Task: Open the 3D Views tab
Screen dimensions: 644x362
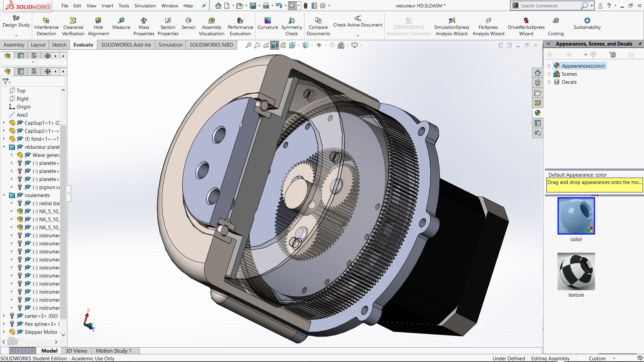Action: point(76,351)
